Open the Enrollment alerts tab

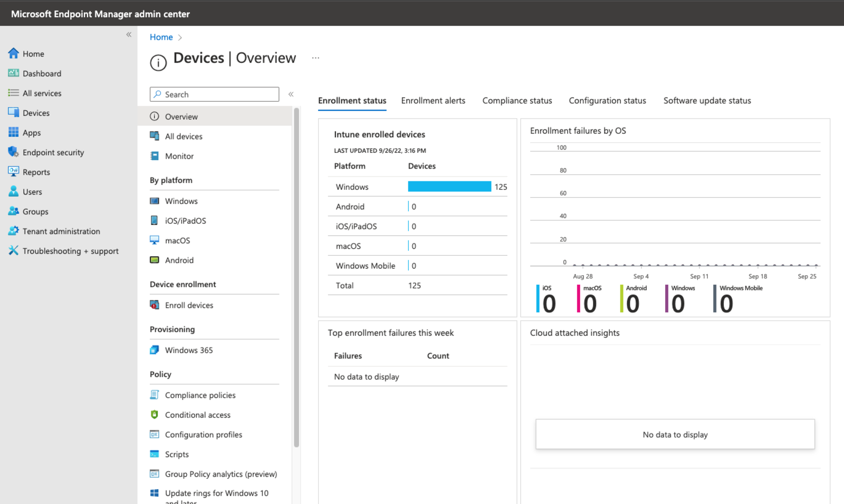(x=433, y=100)
